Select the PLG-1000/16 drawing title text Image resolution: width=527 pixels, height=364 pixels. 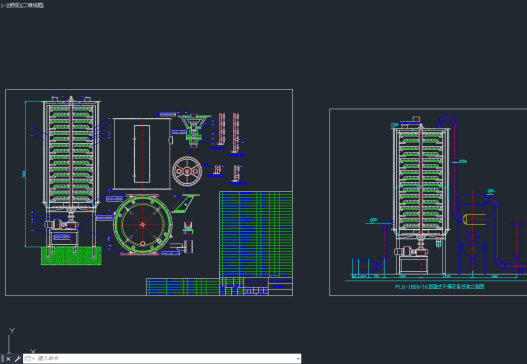click(440, 287)
